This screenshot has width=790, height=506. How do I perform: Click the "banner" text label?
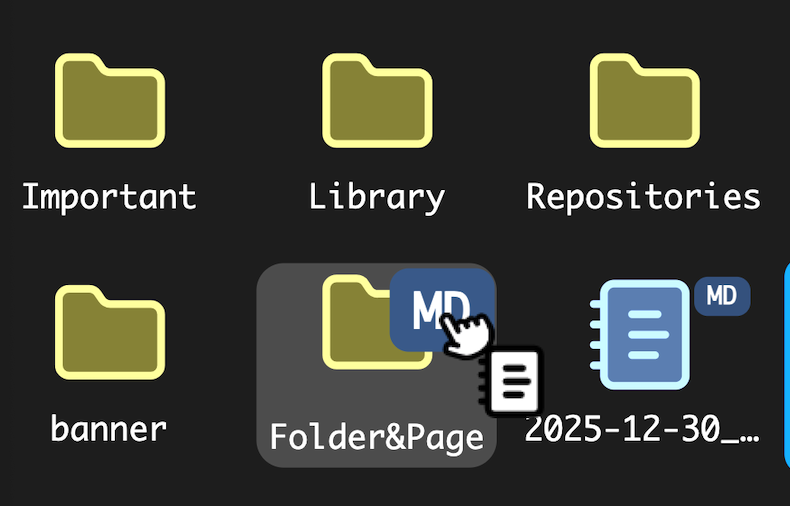coord(108,428)
